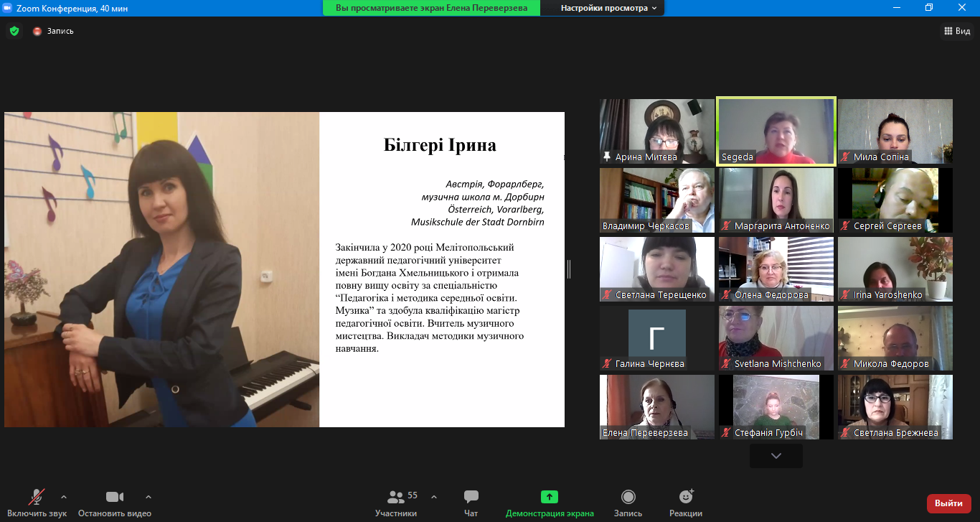Unmute microphone with Включить звук
The width and height of the screenshot is (980, 522).
[x=36, y=497]
